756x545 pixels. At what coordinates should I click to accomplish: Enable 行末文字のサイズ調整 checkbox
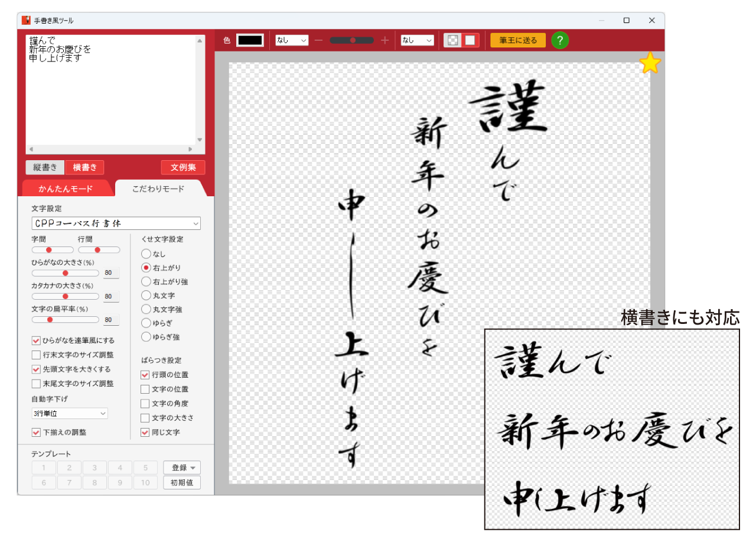point(35,355)
